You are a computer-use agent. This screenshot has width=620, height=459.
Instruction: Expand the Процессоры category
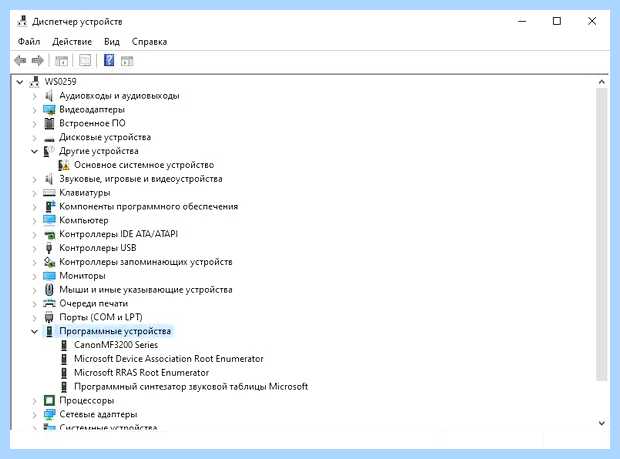(x=34, y=401)
